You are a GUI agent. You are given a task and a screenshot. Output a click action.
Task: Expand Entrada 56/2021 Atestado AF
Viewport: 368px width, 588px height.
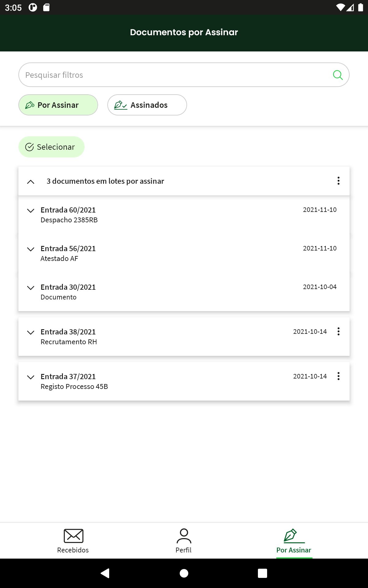(x=31, y=249)
